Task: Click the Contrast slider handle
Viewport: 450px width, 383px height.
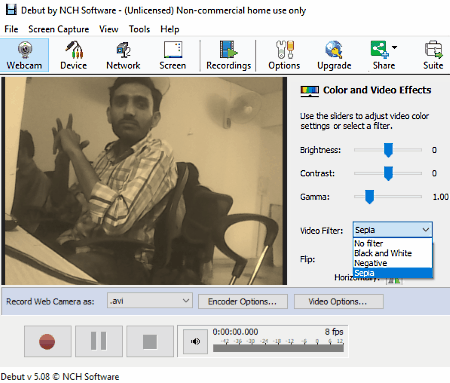Action: pyautogui.click(x=388, y=173)
